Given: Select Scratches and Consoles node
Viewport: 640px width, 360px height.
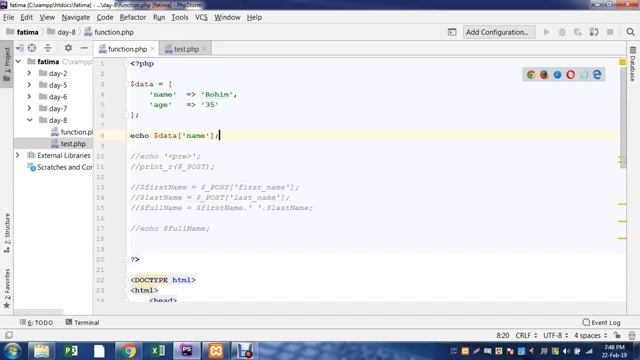Looking at the screenshot, I should coord(60,167).
